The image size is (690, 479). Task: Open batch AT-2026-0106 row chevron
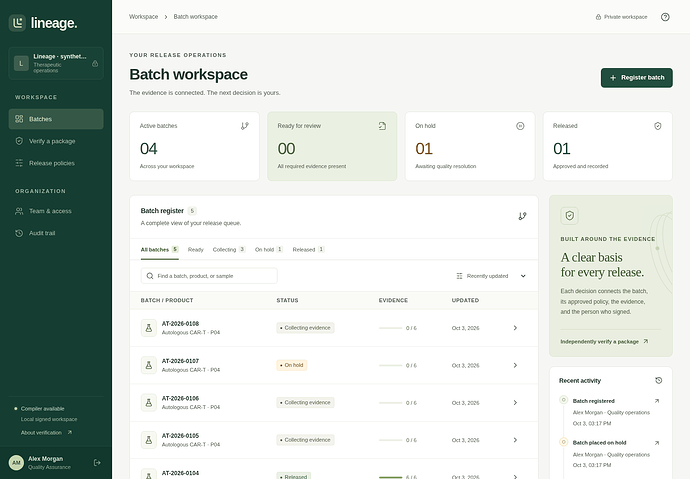click(x=515, y=403)
